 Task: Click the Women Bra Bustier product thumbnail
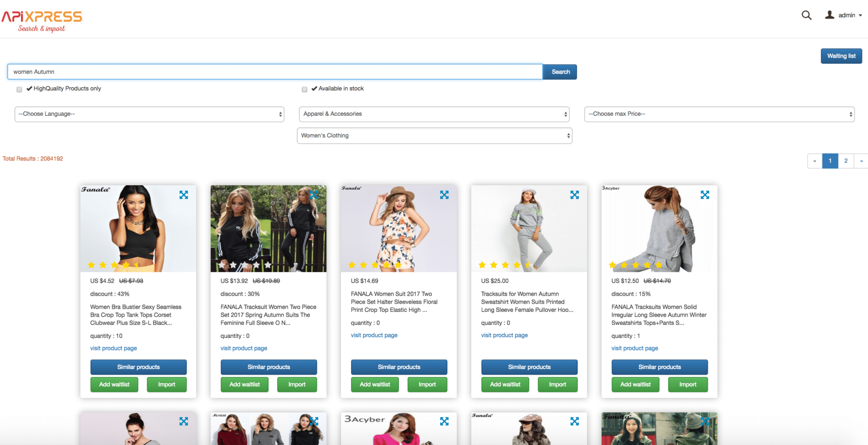coord(138,229)
